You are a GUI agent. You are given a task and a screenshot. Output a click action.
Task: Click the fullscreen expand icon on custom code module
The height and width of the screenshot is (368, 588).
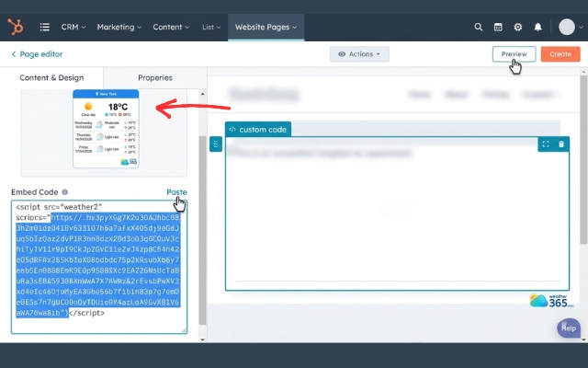point(546,144)
